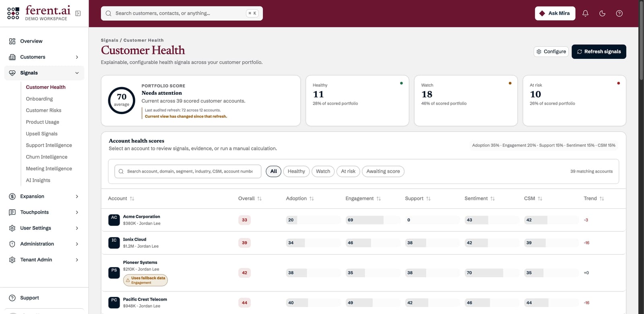Sort by Adoption column arrows
Viewport: 644px width, 314px height.
[312, 199]
